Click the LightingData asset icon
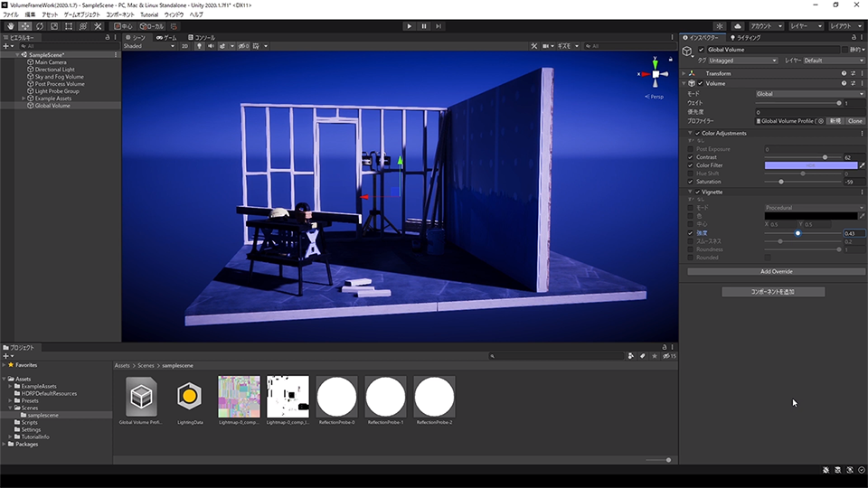This screenshot has height=488, width=868. coord(189,397)
